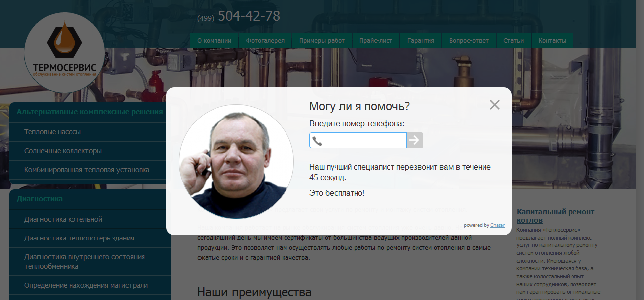Viewport: 644px width, 300px height.
Task: Focus the phone number input field
Action: 358,140
